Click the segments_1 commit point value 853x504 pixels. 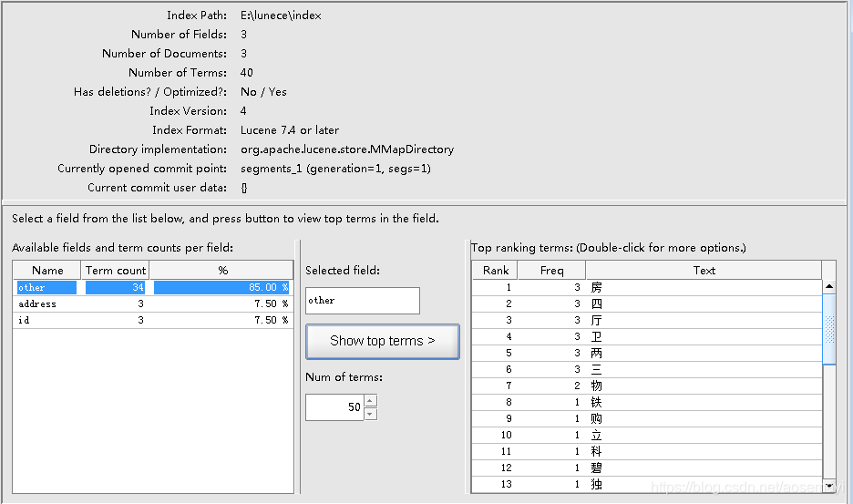[x=335, y=169]
